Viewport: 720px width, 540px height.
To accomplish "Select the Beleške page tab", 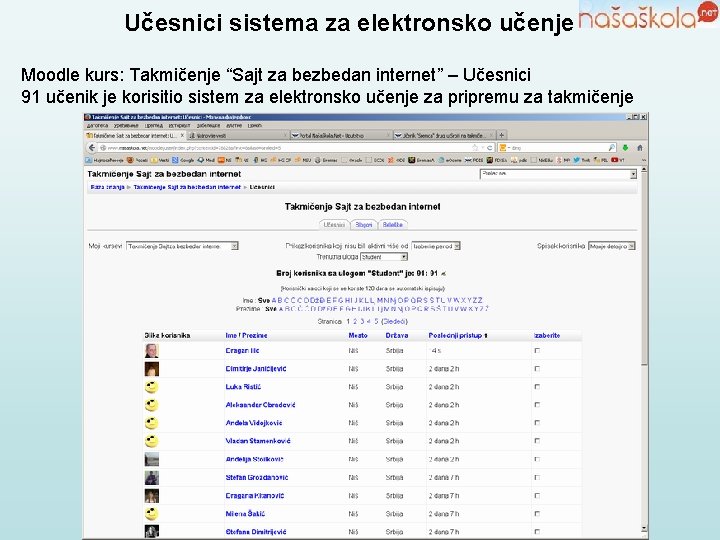I will point(393,225).
